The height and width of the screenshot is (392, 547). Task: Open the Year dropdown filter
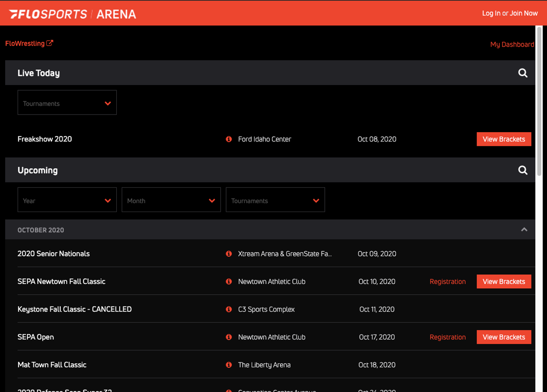click(67, 200)
